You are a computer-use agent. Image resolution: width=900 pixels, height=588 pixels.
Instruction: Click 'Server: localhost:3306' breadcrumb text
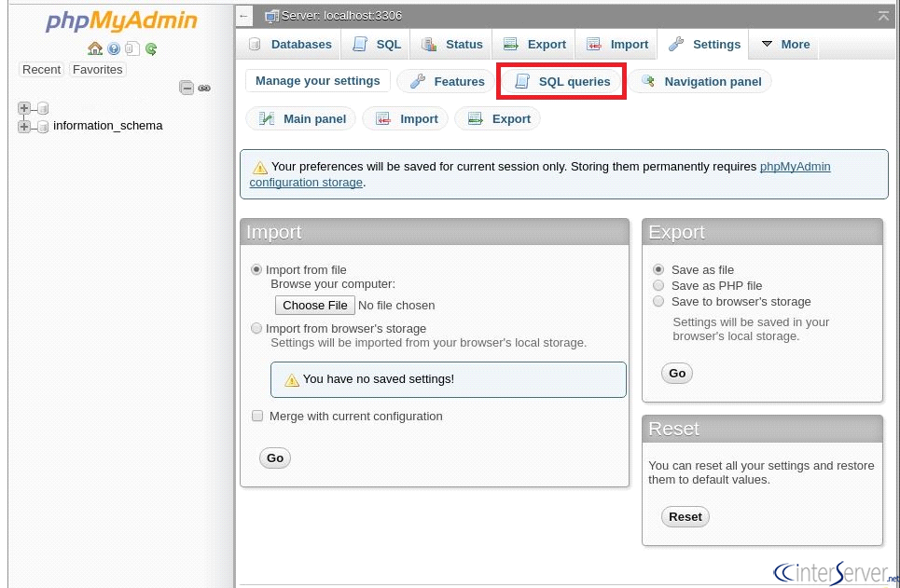pyautogui.click(x=342, y=16)
